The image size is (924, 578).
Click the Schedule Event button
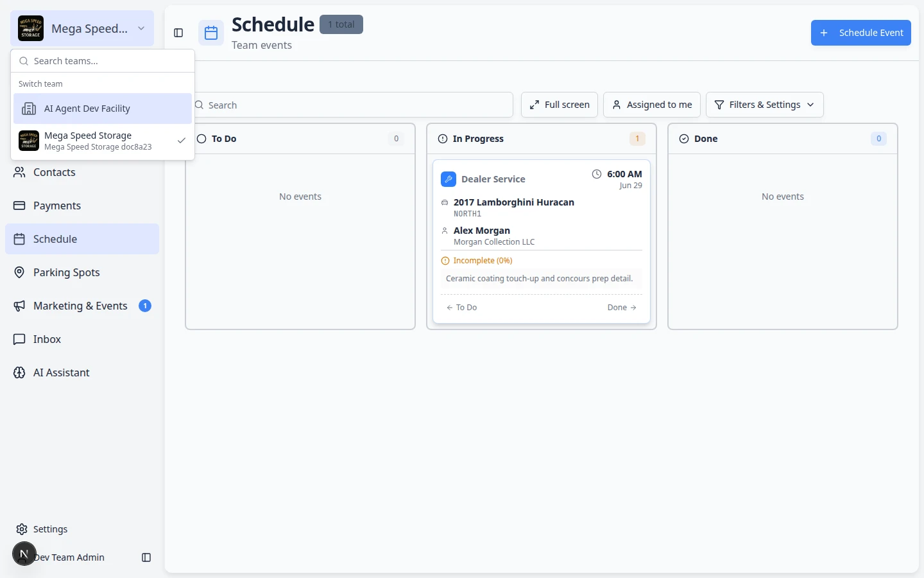coord(861,33)
